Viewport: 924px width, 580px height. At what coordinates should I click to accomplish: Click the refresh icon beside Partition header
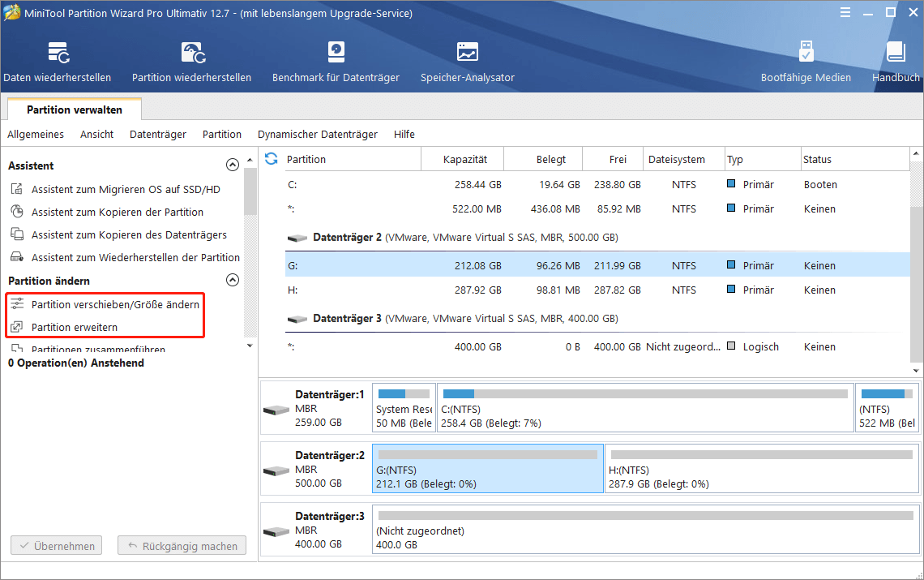pos(271,159)
